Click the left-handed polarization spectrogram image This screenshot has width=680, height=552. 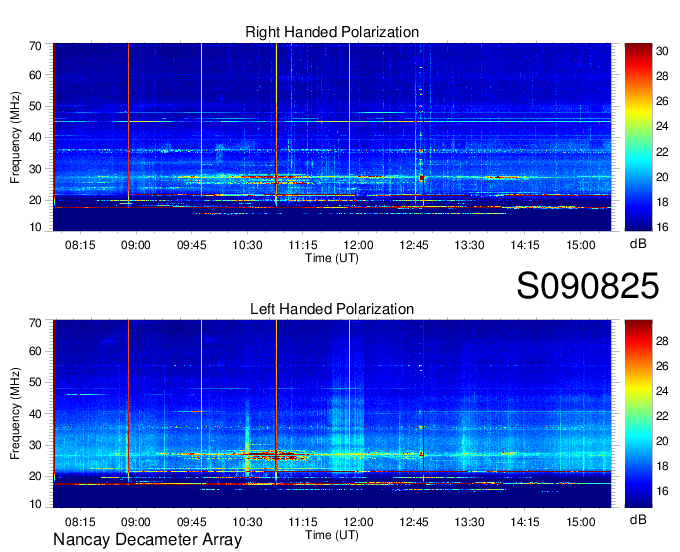pyautogui.click(x=332, y=414)
